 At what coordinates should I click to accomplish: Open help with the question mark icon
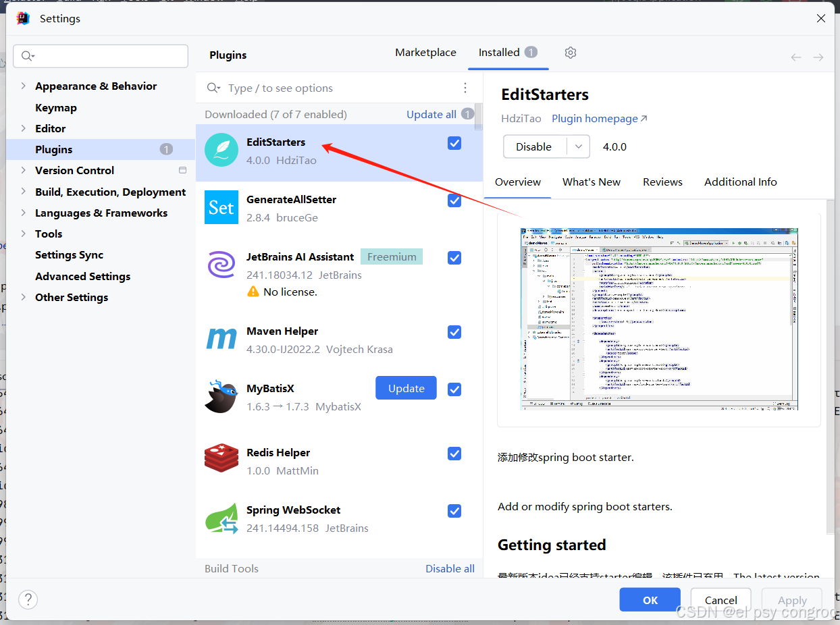click(x=28, y=599)
